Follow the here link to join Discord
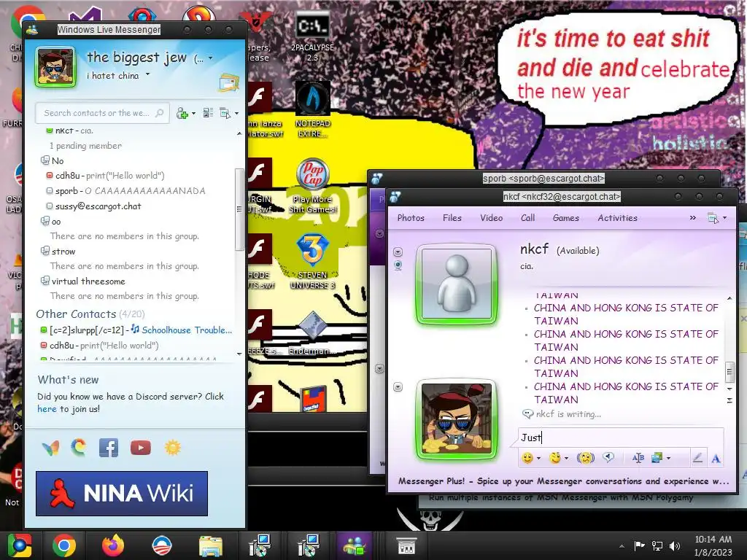The width and height of the screenshot is (747, 560). (x=47, y=409)
